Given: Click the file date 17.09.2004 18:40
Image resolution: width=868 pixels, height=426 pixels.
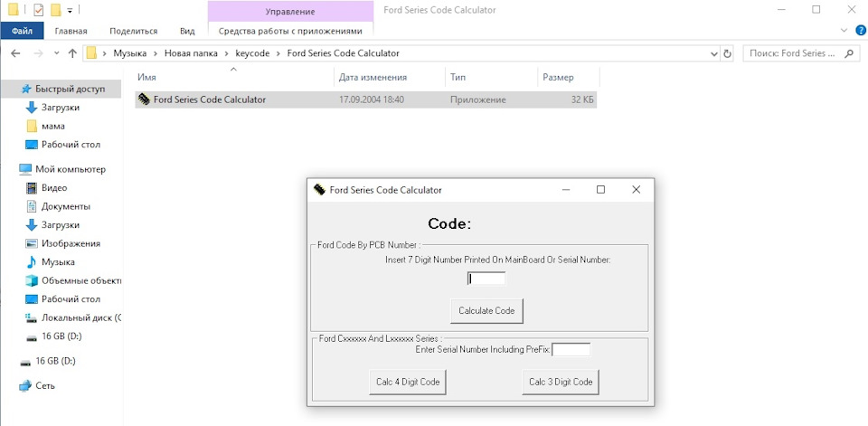Looking at the screenshot, I should 372,99.
